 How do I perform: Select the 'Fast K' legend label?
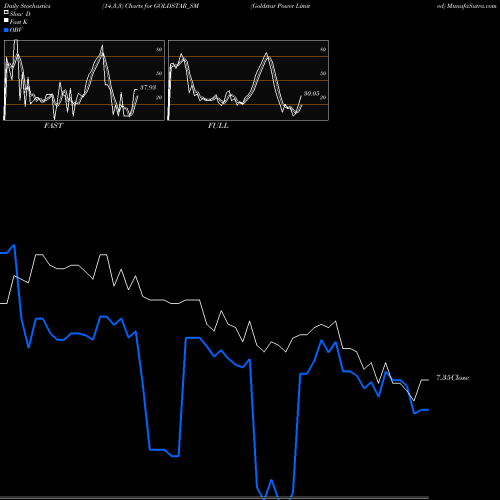coord(19,22)
